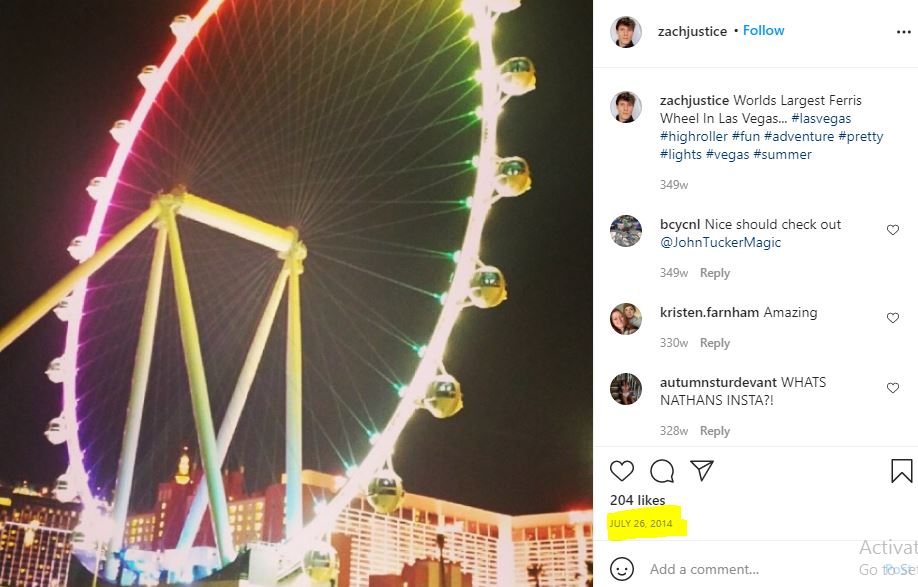Like kristen.farnham's comment with the heart

point(893,318)
